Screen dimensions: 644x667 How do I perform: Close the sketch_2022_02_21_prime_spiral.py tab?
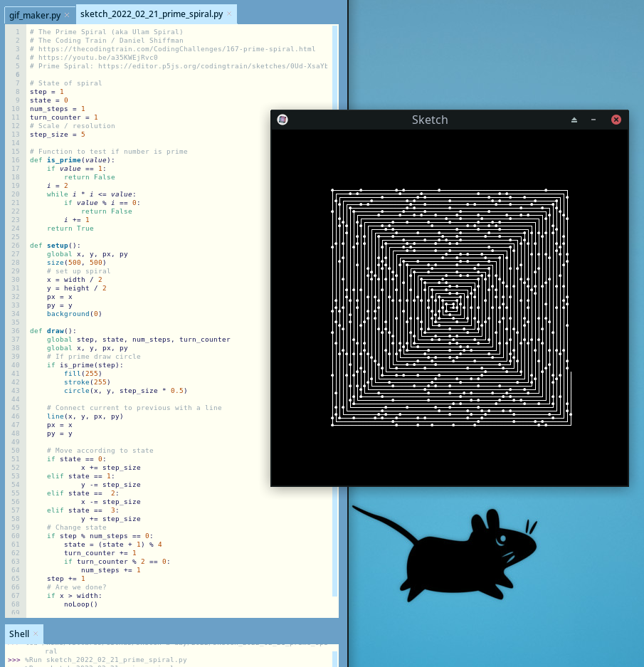[229, 14]
